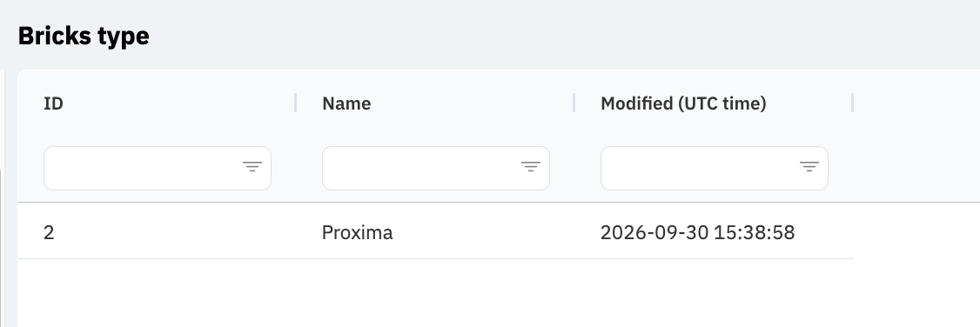Click the separator handle after ID header
The image size is (980, 327).
click(x=295, y=103)
